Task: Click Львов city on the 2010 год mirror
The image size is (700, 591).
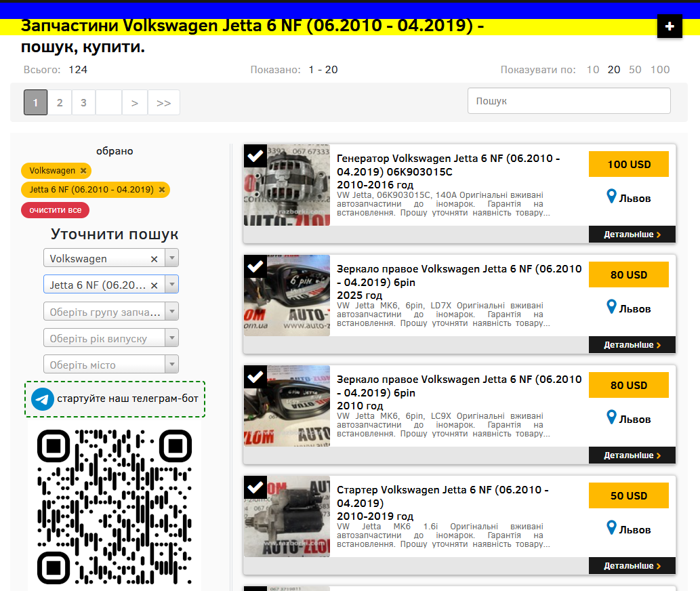Action: coord(635,420)
